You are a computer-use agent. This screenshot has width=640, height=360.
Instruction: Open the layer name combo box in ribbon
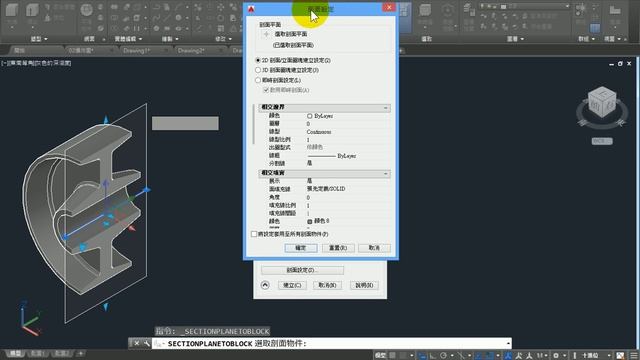point(525,6)
